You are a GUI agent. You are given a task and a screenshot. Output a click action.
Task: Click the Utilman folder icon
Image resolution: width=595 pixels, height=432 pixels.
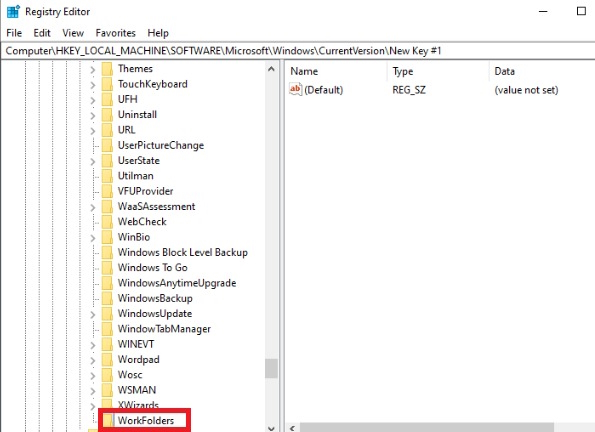[107, 176]
